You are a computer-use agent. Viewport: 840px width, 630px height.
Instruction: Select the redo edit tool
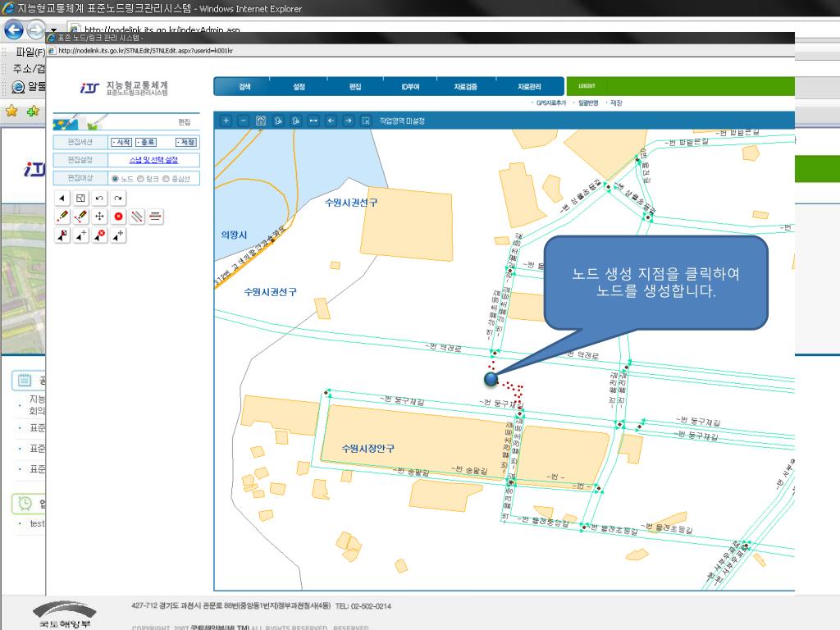pos(118,198)
